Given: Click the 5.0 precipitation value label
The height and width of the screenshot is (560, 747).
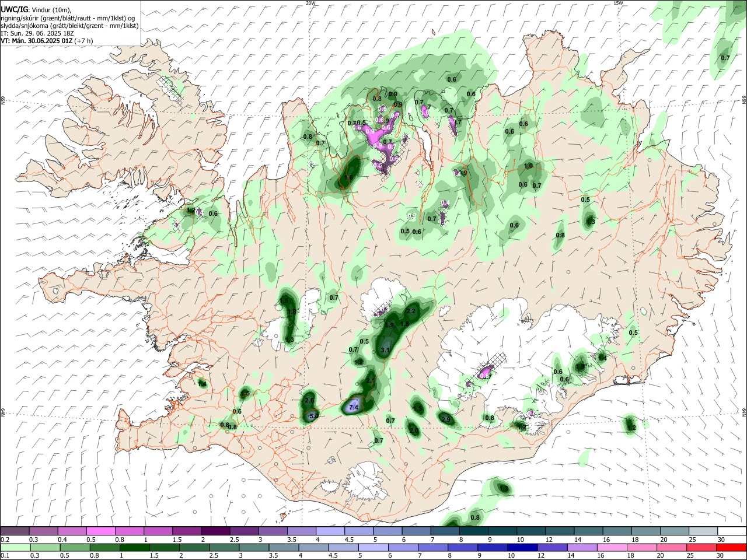Looking at the screenshot, I should [x=313, y=416].
